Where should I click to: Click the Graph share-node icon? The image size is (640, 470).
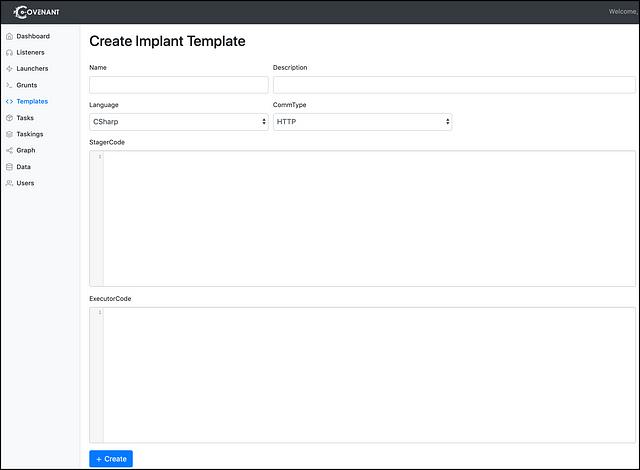coord(9,151)
